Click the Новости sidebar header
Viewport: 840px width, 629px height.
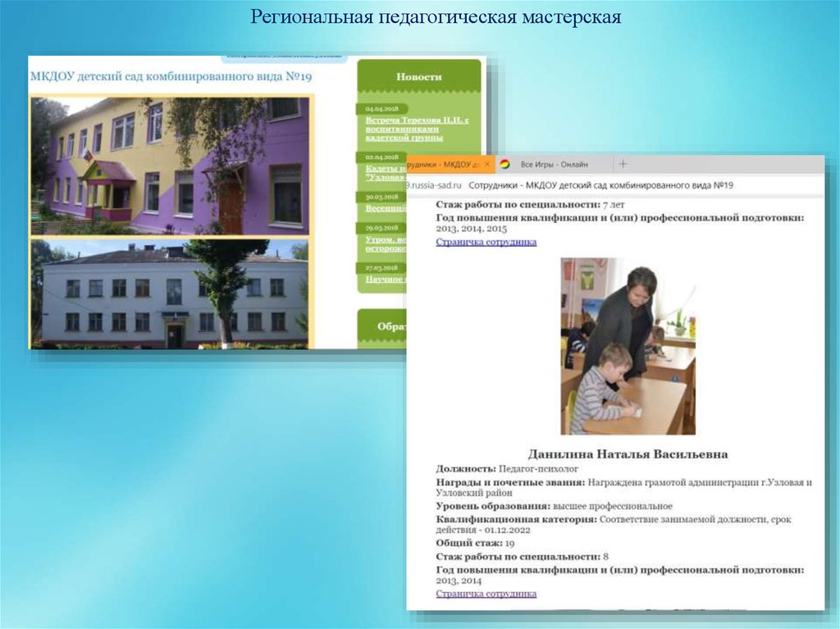click(419, 76)
